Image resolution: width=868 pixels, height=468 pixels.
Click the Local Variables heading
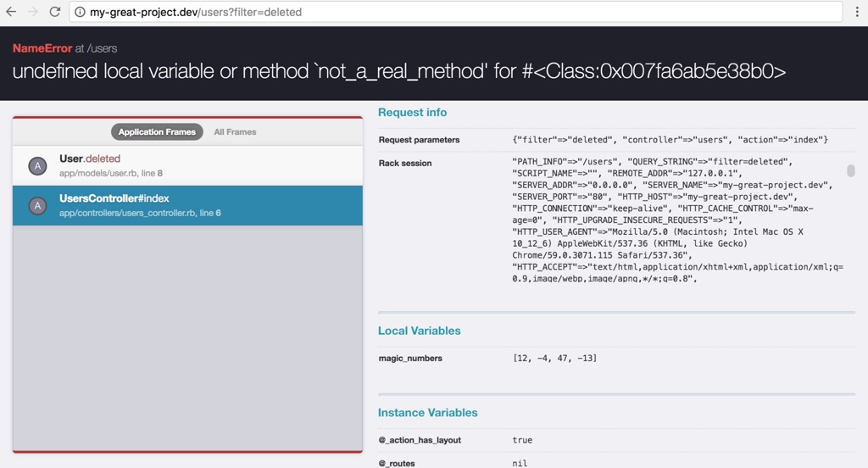(x=419, y=331)
